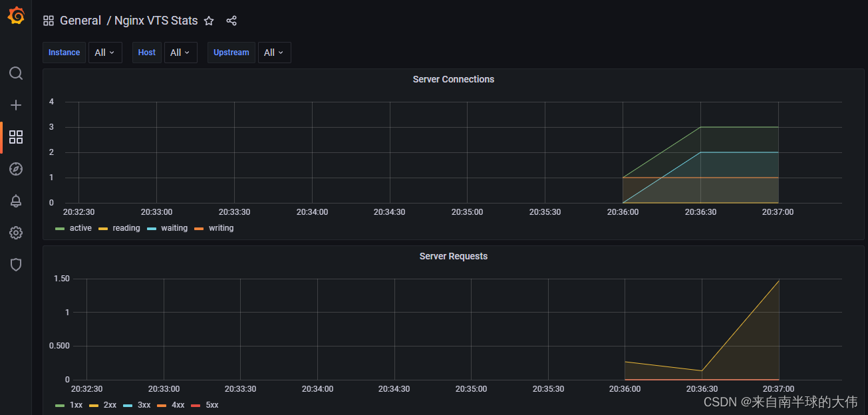
Task: Open the Search dashboards icon
Action: click(x=15, y=73)
